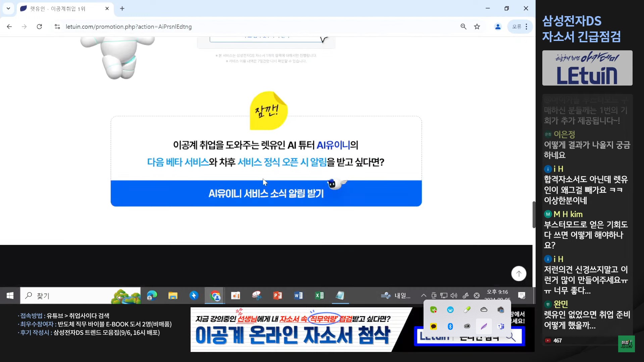This screenshot has width=644, height=362.
Task: Open Chrome's three-dot menu
Action: pos(526,27)
